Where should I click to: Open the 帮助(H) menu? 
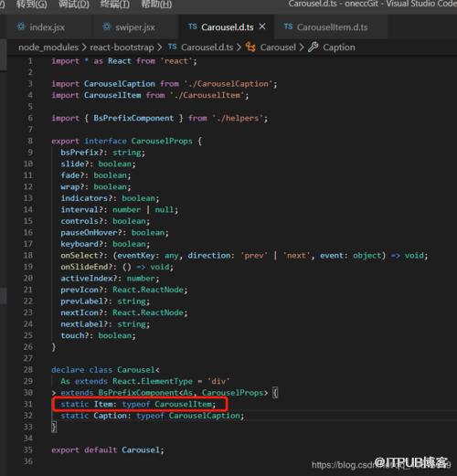coord(156,4)
